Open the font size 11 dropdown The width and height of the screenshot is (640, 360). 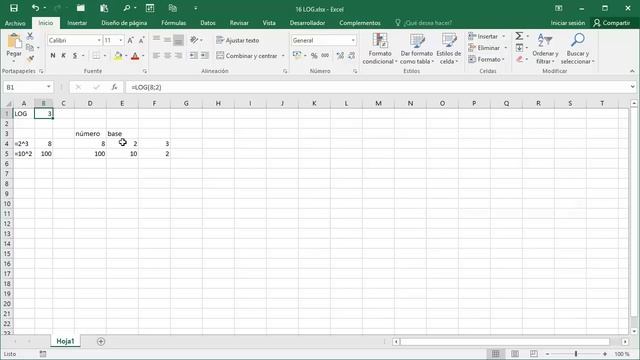(121, 40)
